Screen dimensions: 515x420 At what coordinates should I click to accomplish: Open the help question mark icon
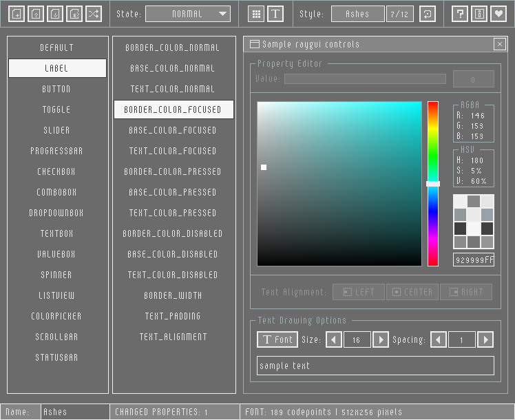(x=461, y=14)
